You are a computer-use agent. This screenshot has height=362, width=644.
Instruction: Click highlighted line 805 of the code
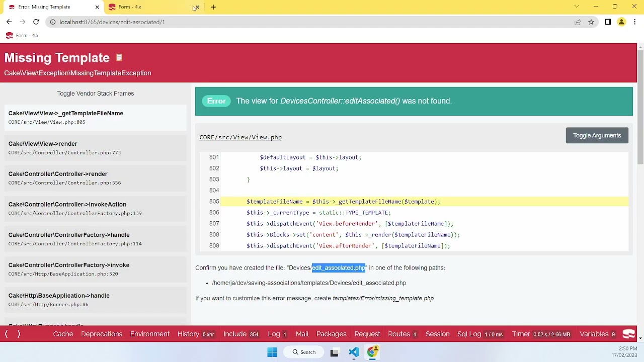click(424, 202)
